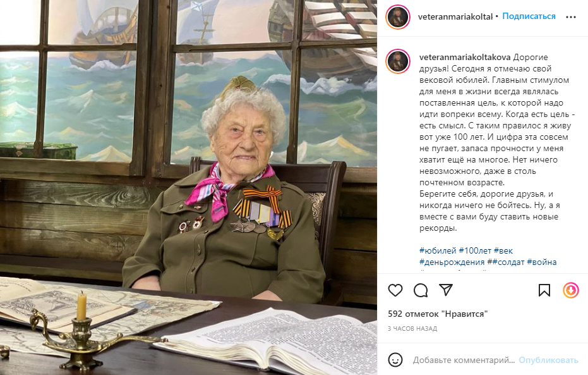This screenshot has width=588, height=375.
Task: View the 592 likes list
Action: coord(438,314)
